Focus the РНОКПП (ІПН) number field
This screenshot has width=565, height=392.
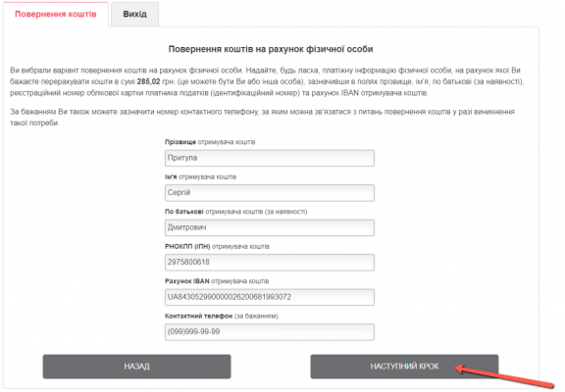click(270, 262)
